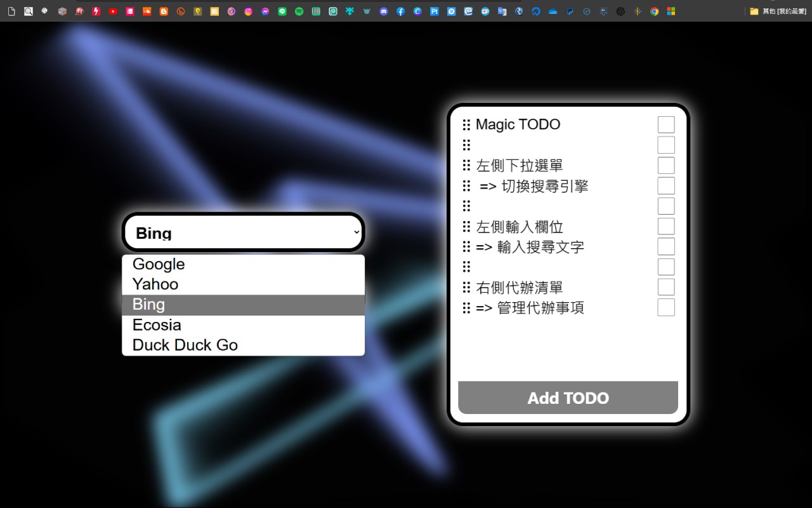Open the Messenger bookmark
The width and height of the screenshot is (812, 508).
[x=265, y=11]
